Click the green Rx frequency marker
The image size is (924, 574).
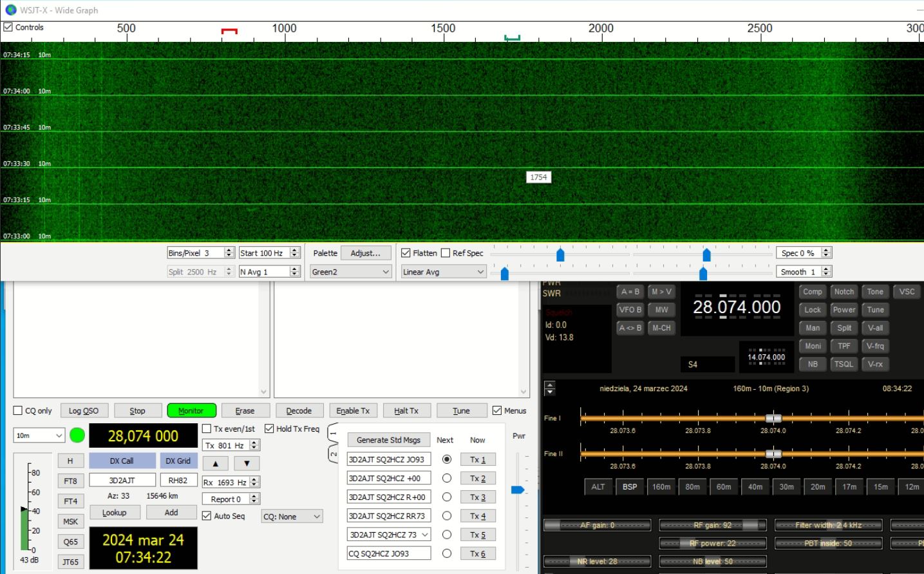pos(512,39)
